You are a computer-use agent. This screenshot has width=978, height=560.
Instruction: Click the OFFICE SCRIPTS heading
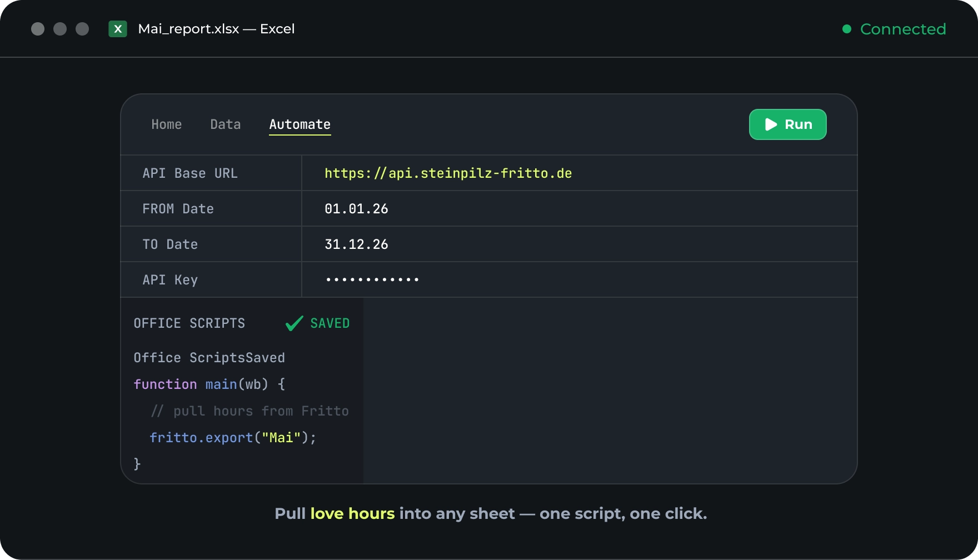click(x=189, y=323)
